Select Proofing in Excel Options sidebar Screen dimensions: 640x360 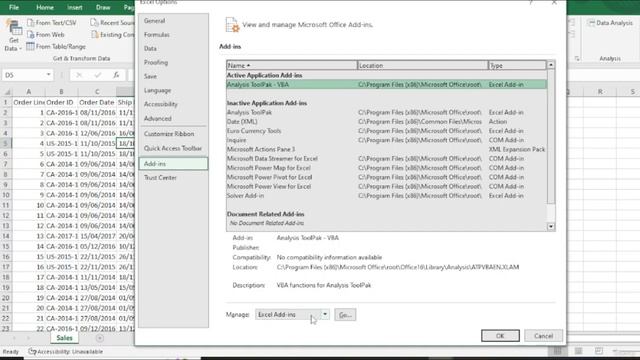[173, 62]
